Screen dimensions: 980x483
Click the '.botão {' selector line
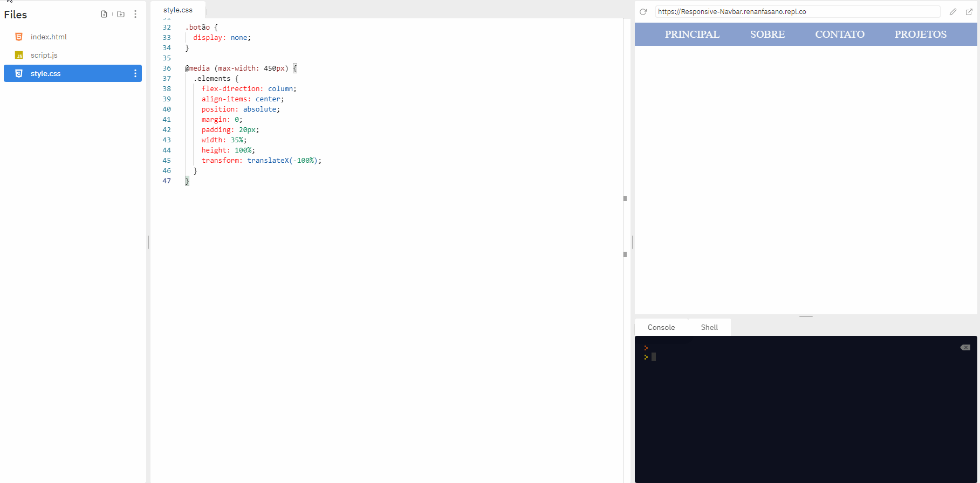click(x=201, y=27)
